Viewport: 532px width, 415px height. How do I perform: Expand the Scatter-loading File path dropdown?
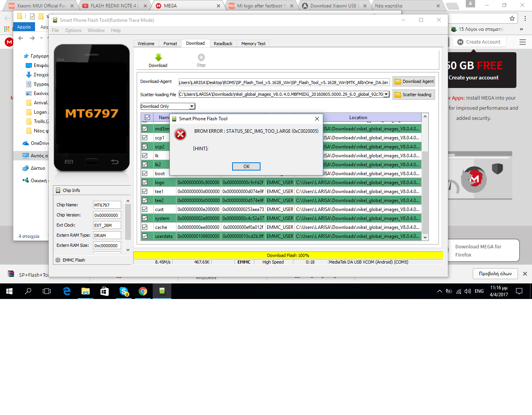pyautogui.click(x=386, y=94)
